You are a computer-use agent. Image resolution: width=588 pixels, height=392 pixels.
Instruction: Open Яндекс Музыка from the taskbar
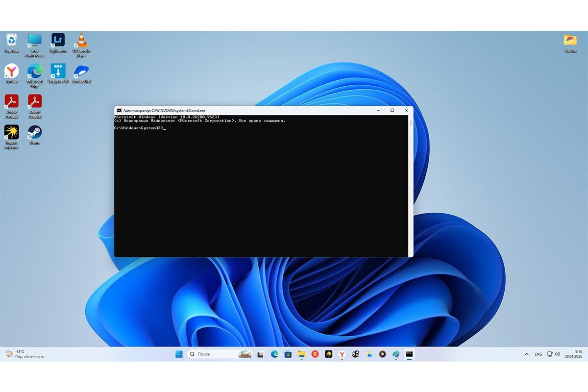328,354
